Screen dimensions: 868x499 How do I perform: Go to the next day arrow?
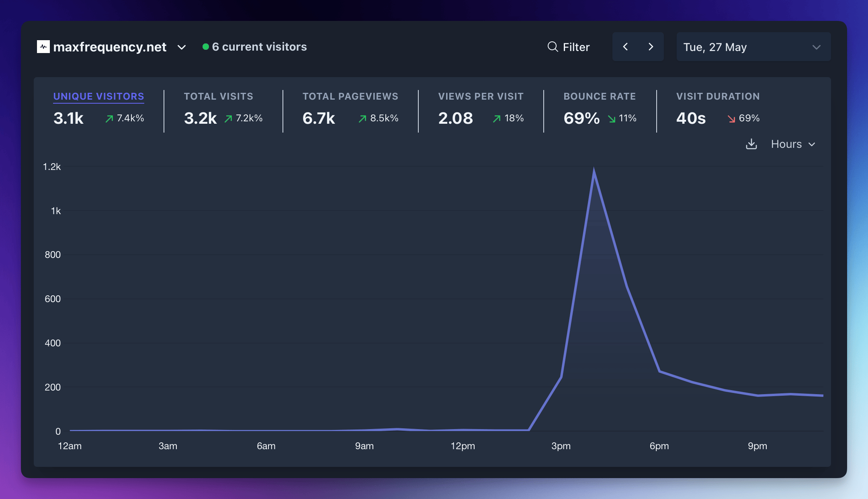pos(651,47)
